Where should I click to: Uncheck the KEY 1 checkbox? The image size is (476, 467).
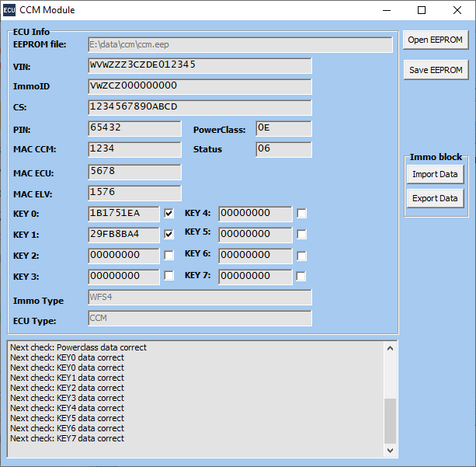click(169, 234)
